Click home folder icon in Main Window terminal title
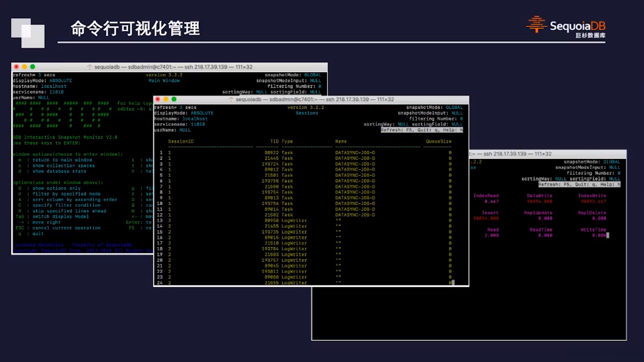The image size is (644, 362). (90, 67)
